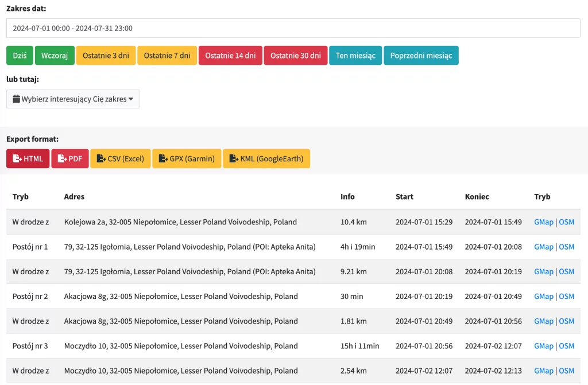Export report as KML (GoogleEarth)
The image size is (588, 385).
pyautogui.click(x=266, y=158)
